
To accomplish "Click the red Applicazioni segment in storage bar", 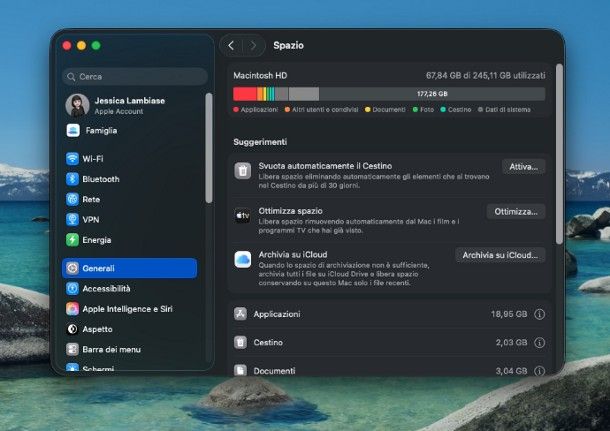I will 245,94.
